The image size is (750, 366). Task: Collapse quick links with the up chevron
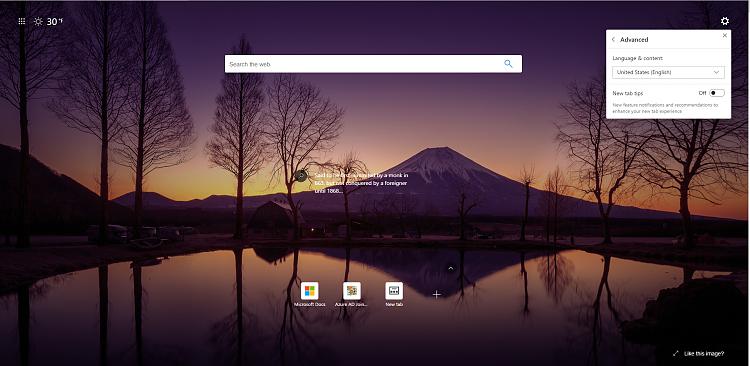pos(450,268)
